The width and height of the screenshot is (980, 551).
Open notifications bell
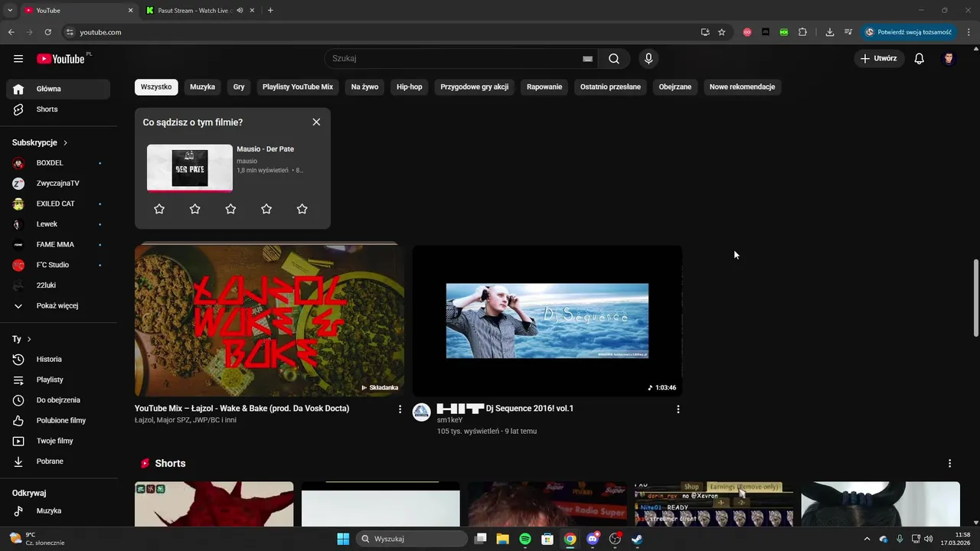(x=920, y=59)
